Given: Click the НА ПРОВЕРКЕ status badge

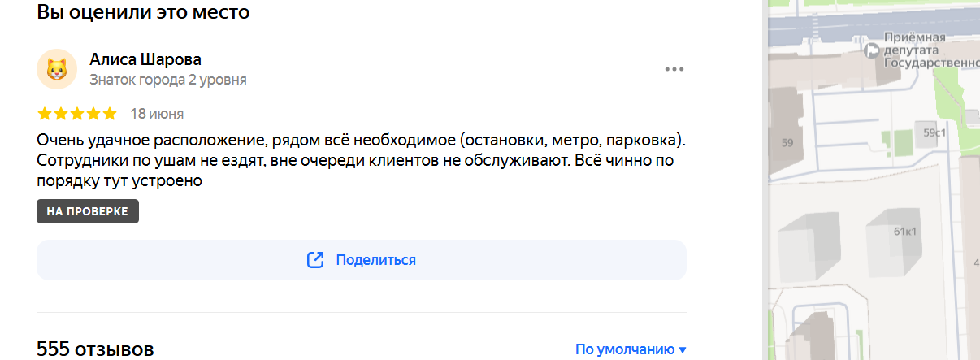Looking at the screenshot, I should (88, 211).
